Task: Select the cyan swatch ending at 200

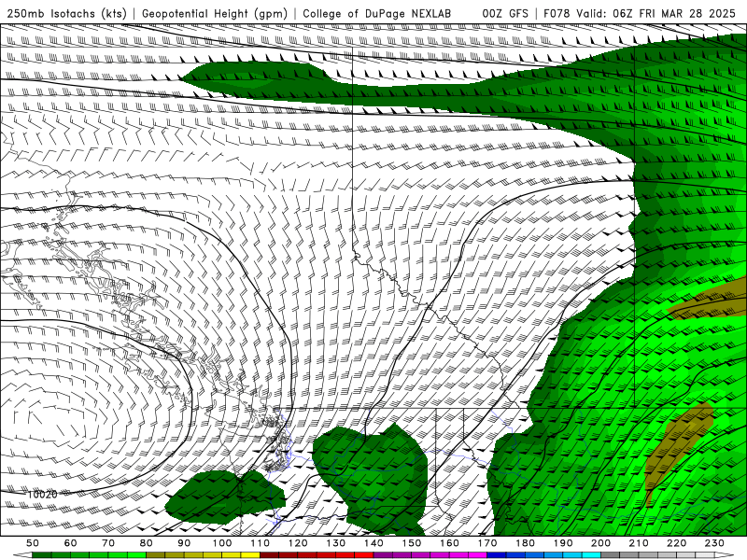Action: 591,555
